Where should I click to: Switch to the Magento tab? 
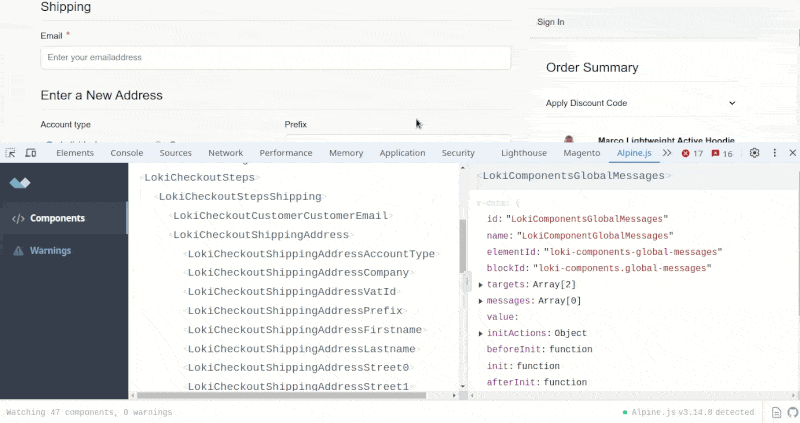coord(581,153)
